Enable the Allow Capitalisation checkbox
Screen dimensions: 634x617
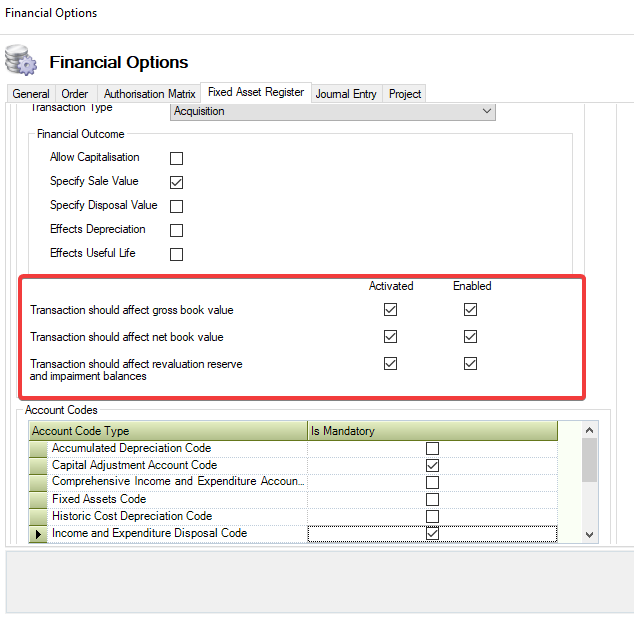click(177, 158)
